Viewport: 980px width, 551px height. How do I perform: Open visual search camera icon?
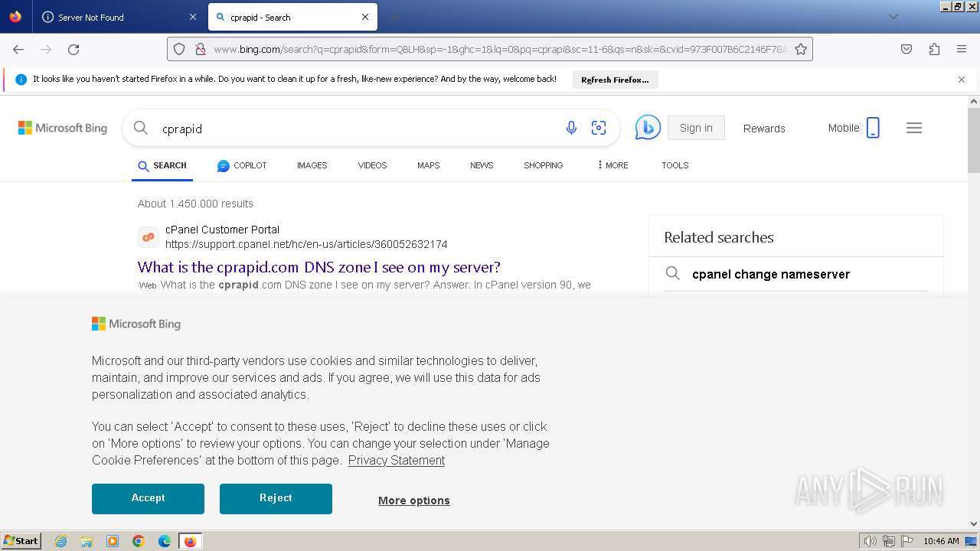[599, 128]
